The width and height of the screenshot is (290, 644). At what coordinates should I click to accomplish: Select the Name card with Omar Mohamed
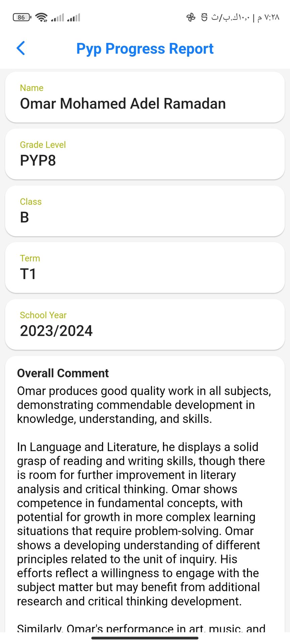point(145,97)
